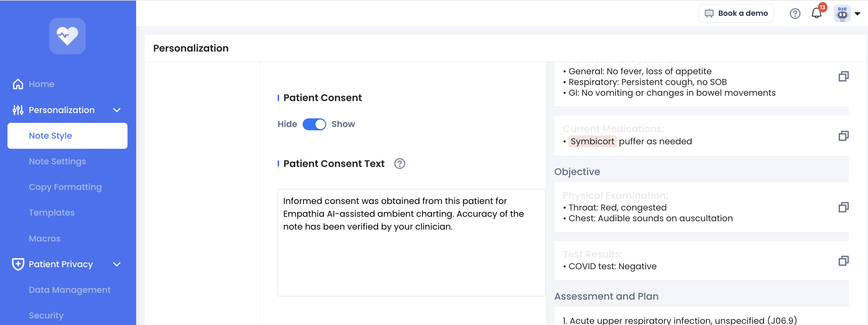
Task: Copy the Current Medications section
Action: click(843, 136)
